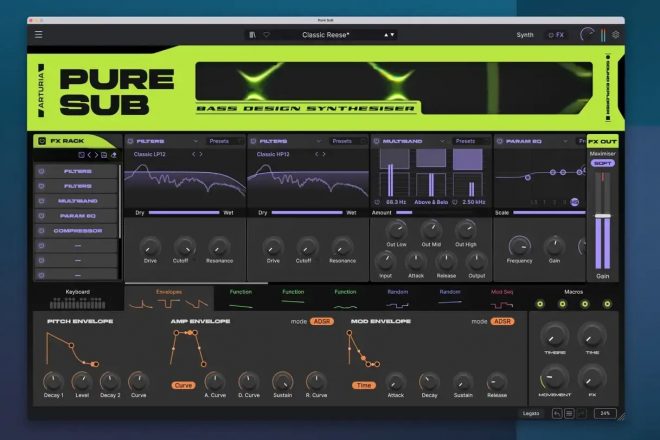Favorite the preset with heart icon
This screenshot has height=440, width=660.
point(266,35)
